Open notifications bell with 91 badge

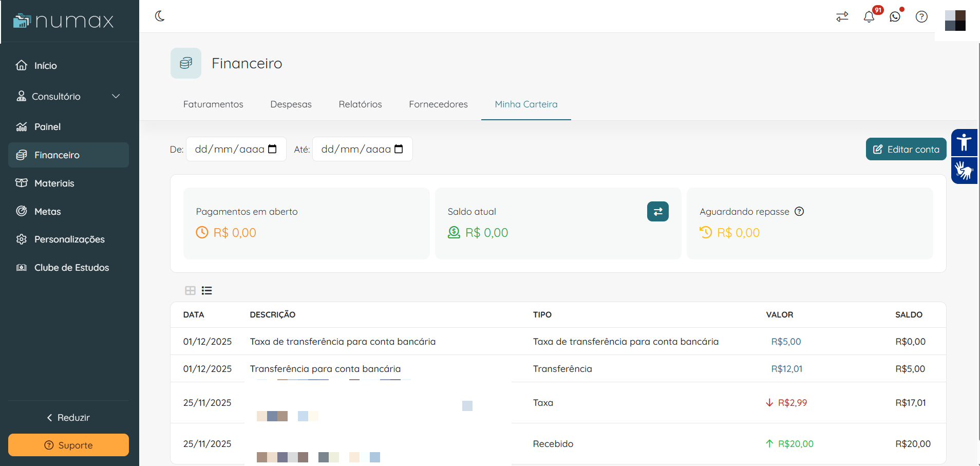click(869, 17)
